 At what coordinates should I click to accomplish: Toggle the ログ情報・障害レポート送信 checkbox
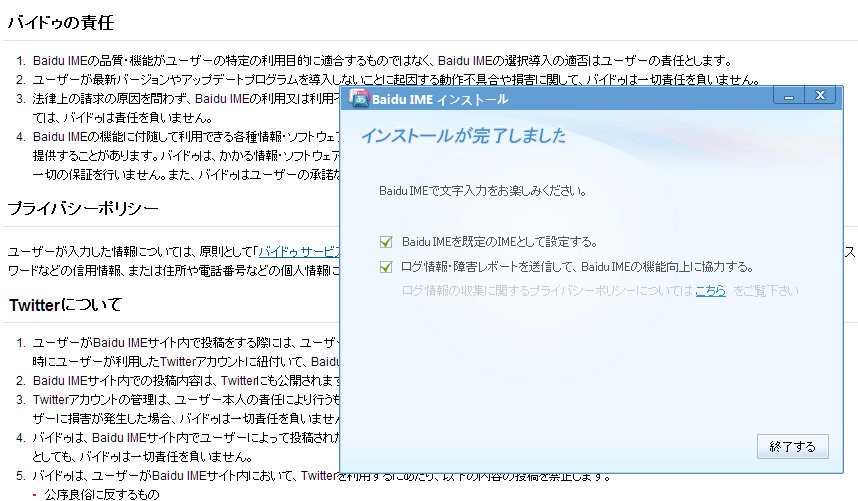click(x=386, y=267)
